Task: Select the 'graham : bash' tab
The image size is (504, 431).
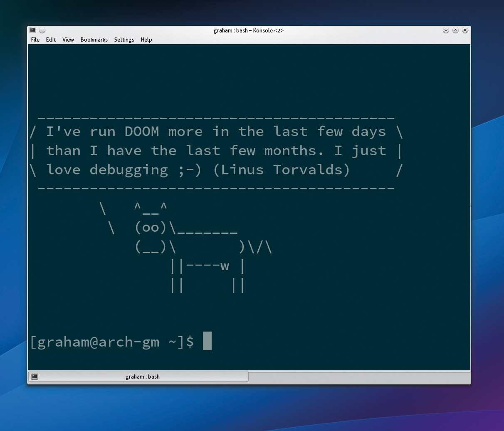Action: [138, 377]
